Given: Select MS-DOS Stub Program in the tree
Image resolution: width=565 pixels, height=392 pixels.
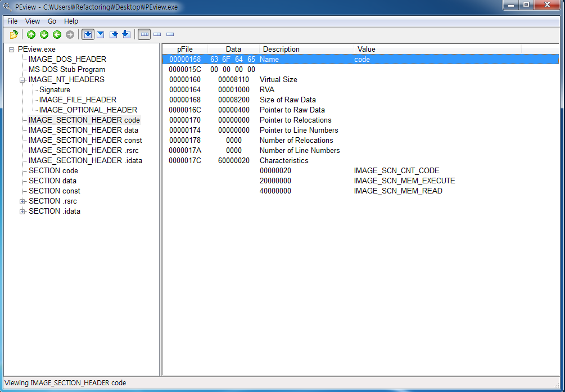Looking at the screenshot, I should [67, 69].
